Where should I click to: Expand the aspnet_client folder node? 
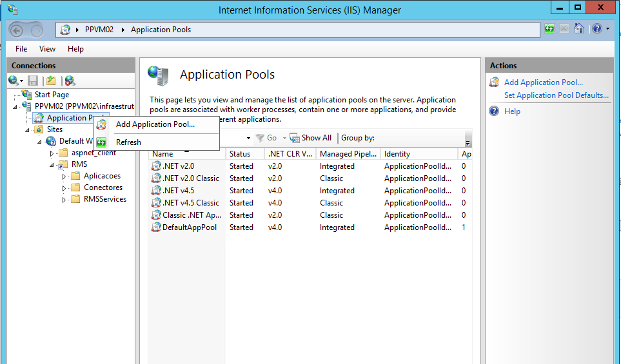tap(52, 153)
